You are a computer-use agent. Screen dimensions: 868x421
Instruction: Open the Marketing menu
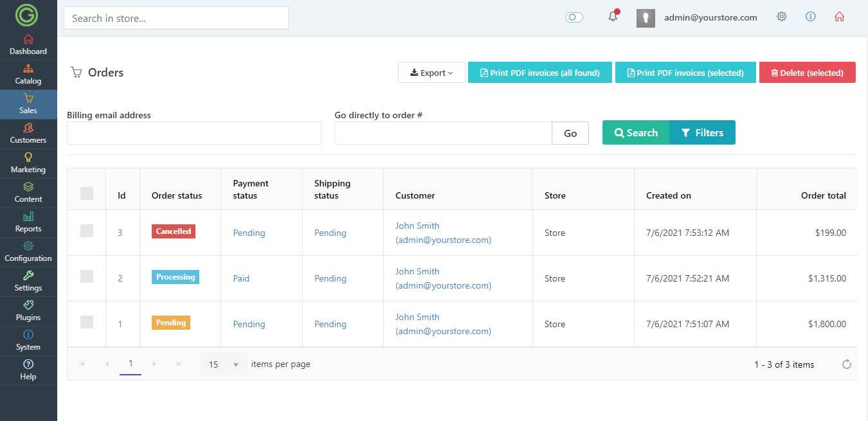[x=28, y=163]
